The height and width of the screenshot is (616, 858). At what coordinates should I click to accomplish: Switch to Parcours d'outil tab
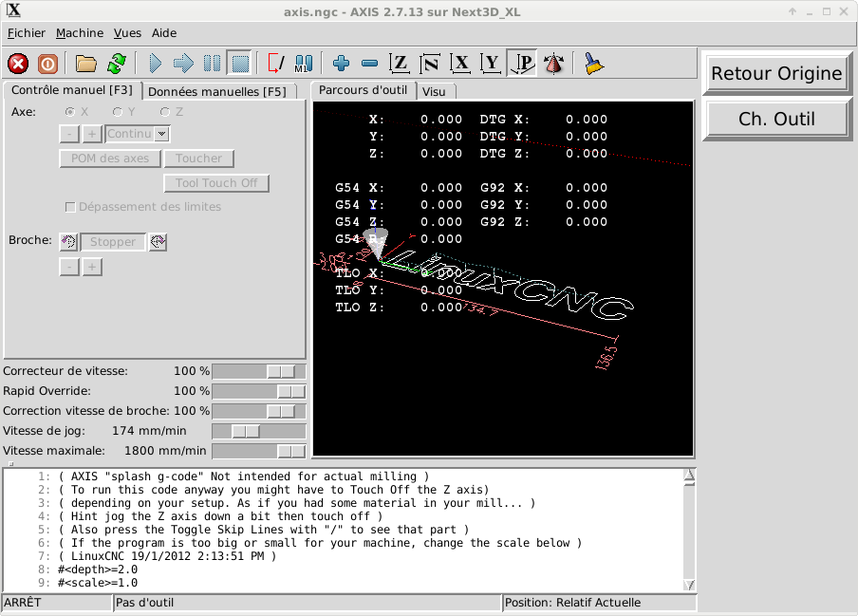(x=363, y=90)
